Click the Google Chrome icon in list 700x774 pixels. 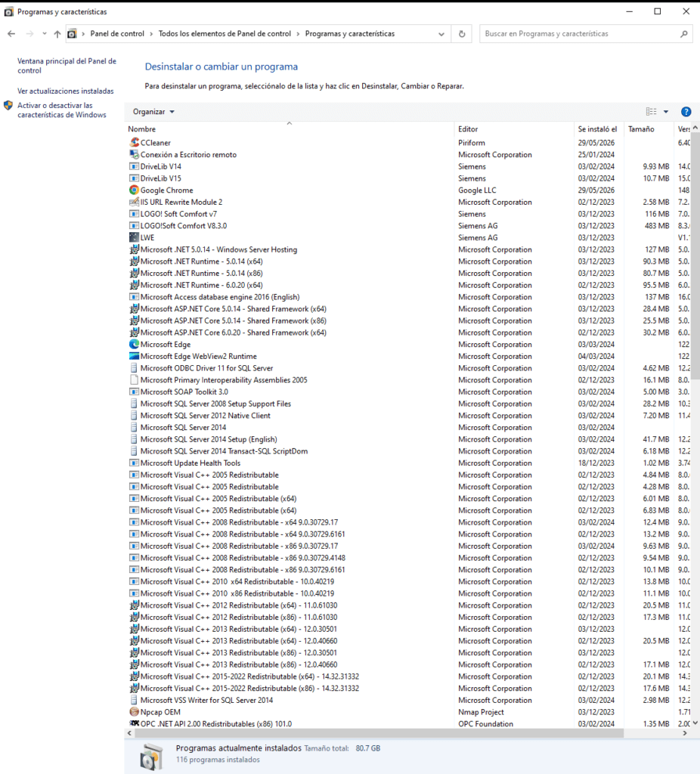tap(134, 190)
